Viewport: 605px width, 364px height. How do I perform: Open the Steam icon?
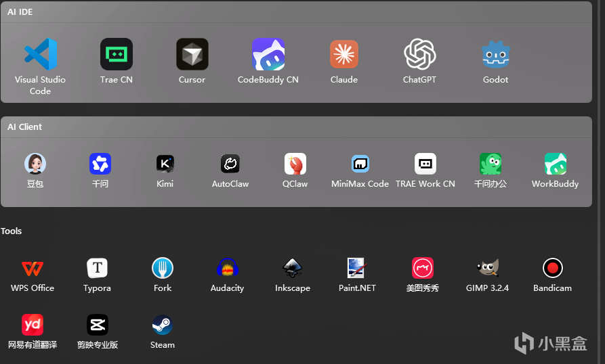tap(163, 325)
